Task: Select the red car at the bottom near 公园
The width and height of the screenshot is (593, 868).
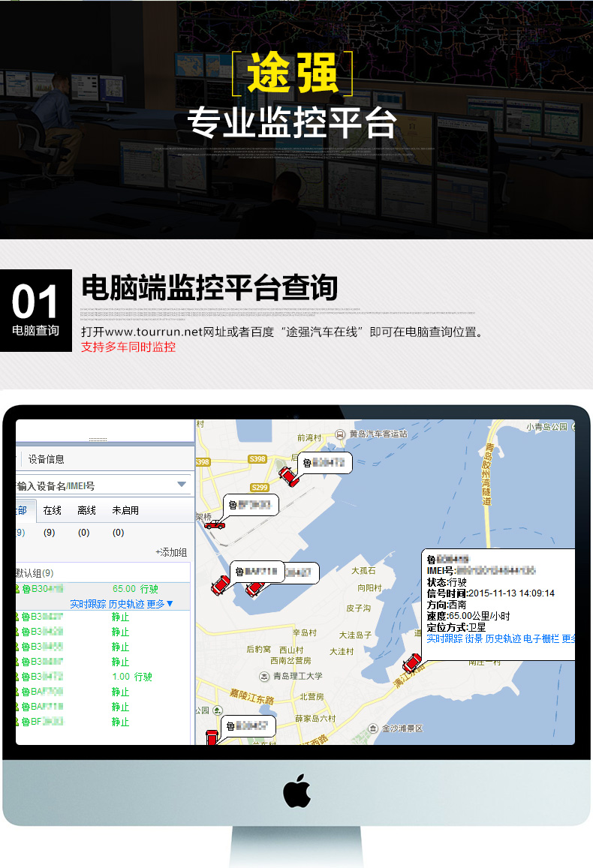Action: [x=212, y=737]
